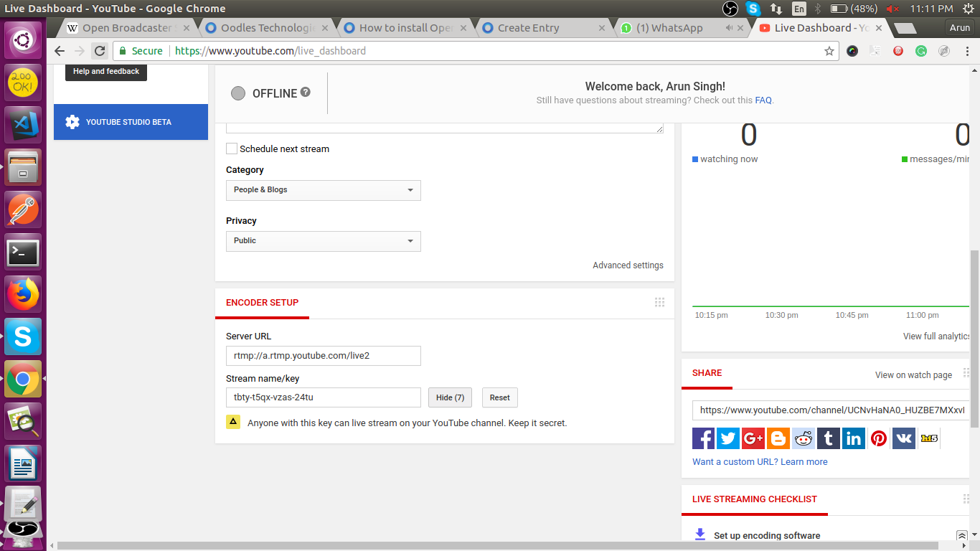Screen dimensions: 980x551
Task: Click the OFFLINE status help question mark
Action: coord(306,93)
